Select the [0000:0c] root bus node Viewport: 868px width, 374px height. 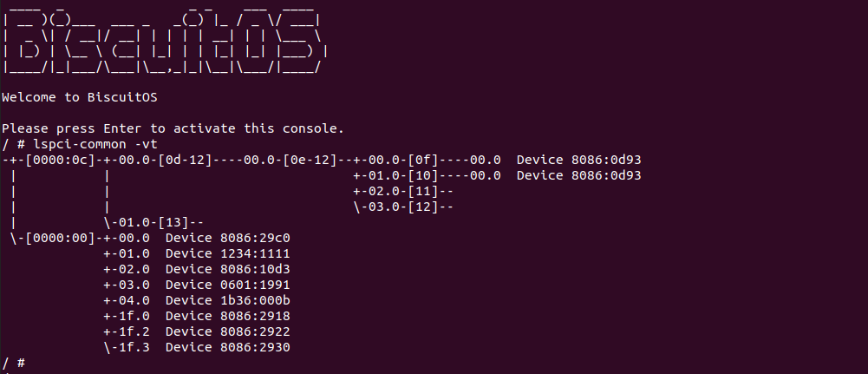coord(55,160)
